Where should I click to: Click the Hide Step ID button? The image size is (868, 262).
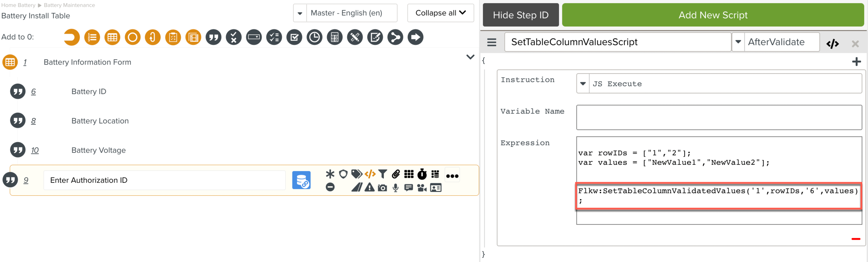coord(520,15)
